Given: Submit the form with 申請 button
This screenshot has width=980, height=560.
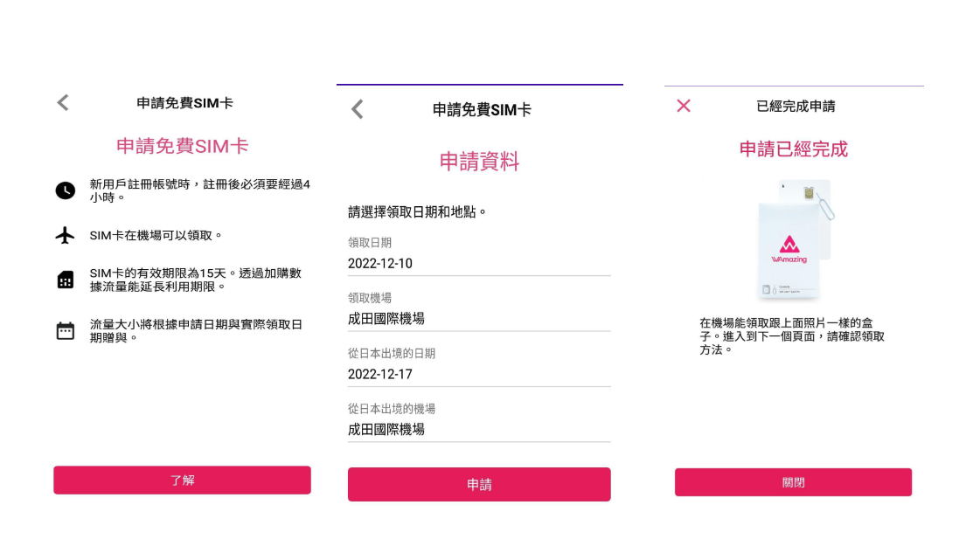Looking at the screenshot, I should point(479,485).
